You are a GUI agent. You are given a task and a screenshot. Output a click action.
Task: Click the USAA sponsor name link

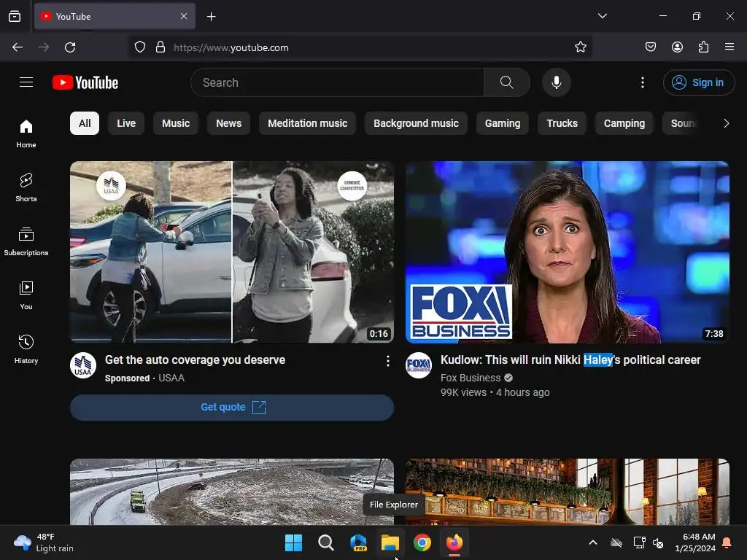(171, 378)
